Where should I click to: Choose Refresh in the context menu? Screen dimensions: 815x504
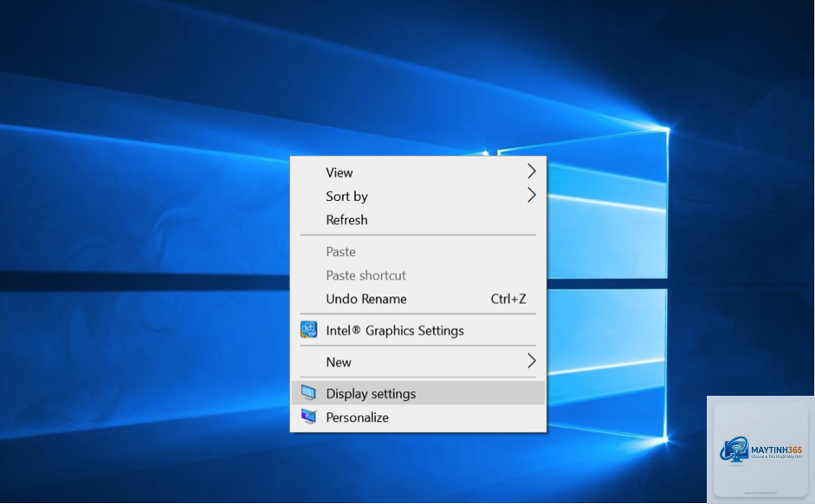418,220
